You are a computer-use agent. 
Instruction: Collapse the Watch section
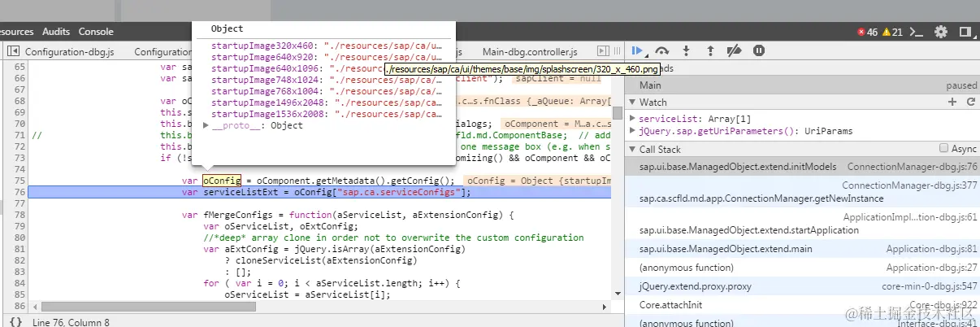pyautogui.click(x=632, y=102)
